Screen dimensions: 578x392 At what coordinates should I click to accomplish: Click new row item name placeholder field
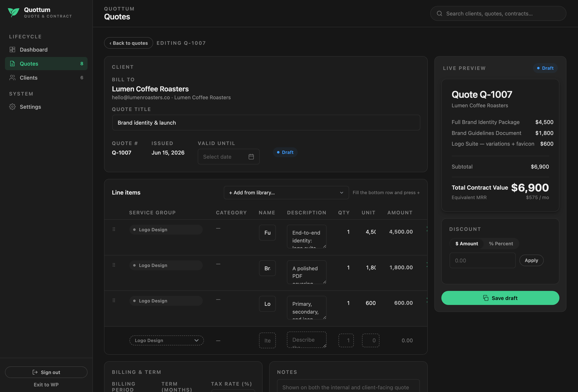click(x=267, y=340)
